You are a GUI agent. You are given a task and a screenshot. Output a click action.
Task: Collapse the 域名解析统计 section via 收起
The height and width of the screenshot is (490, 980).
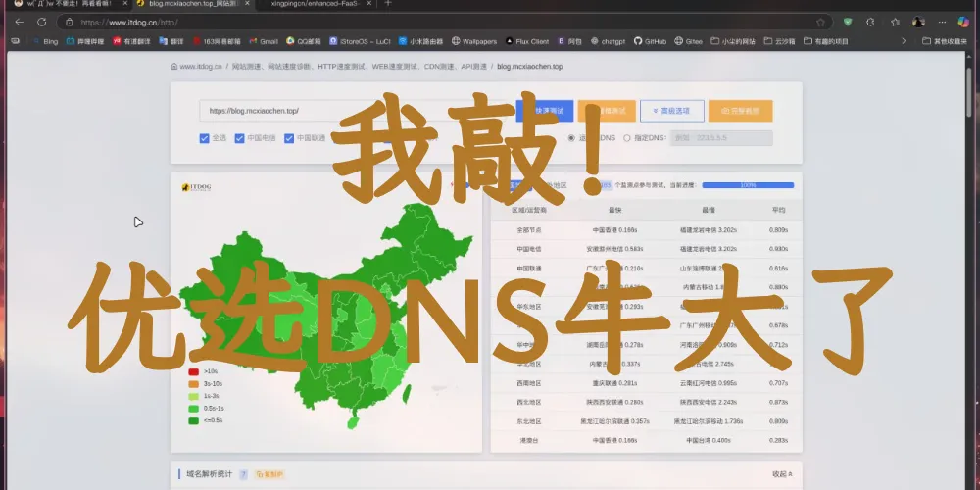tap(782, 474)
